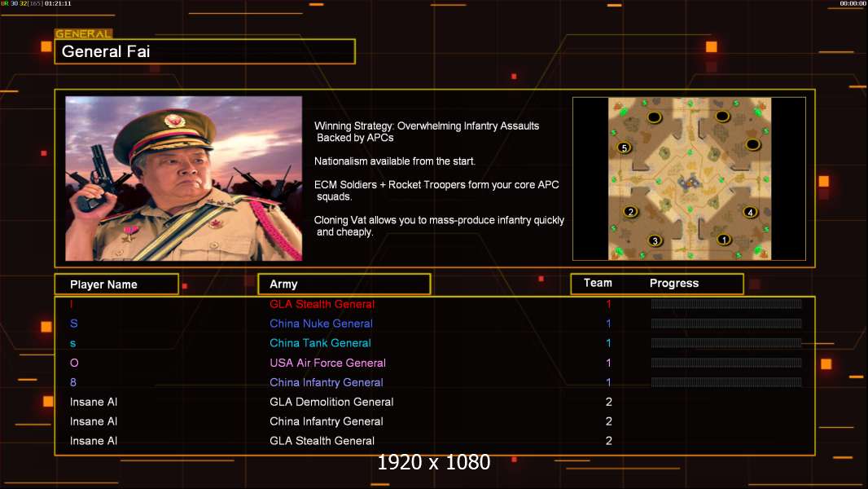This screenshot has width=868, height=489.
Task: Select the red GLA Stealth General army text
Action: pyautogui.click(x=322, y=304)
